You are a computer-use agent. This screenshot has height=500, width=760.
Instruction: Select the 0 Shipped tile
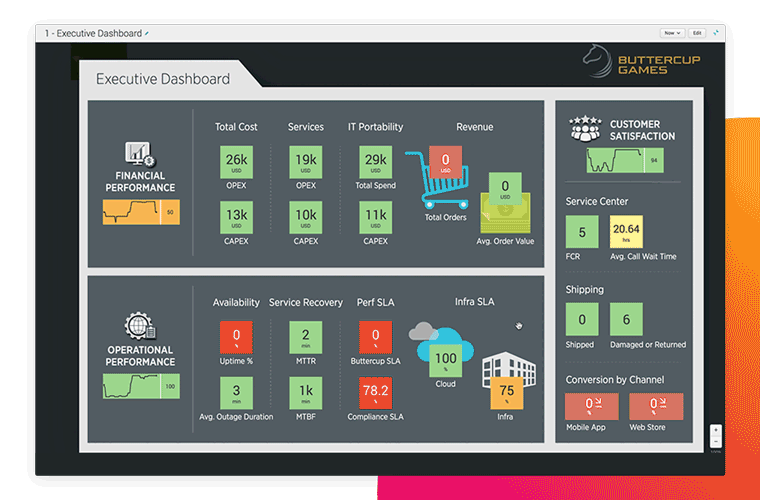point(582,319)
